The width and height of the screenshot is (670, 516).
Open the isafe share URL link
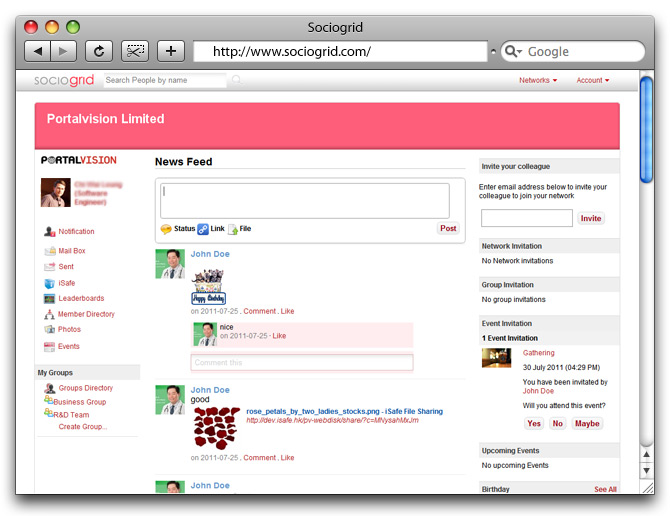tap(332, 420)
